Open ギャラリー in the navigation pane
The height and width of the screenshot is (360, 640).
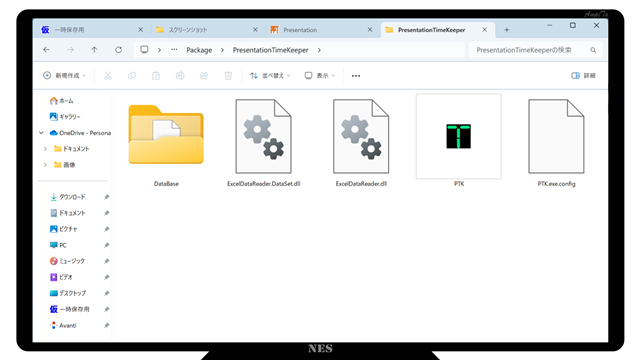[64, 117]
